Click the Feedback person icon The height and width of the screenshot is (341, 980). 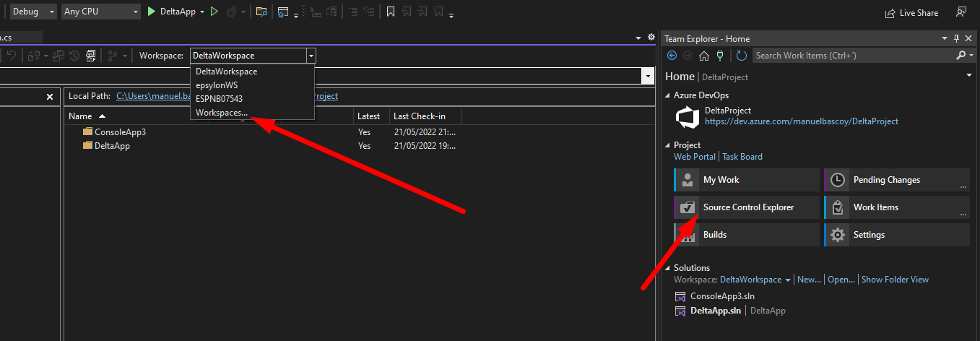[x=961, y=12]
